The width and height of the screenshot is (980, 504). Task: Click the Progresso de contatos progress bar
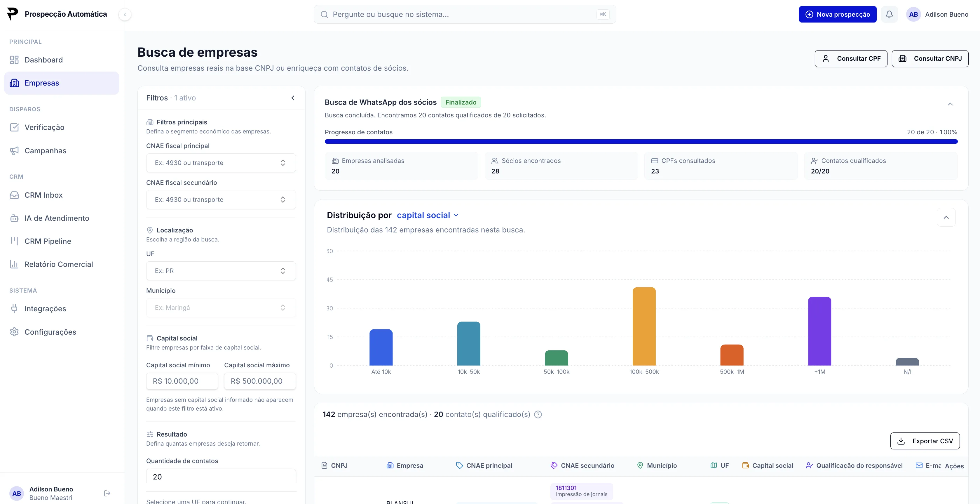[x=641, y=142]
